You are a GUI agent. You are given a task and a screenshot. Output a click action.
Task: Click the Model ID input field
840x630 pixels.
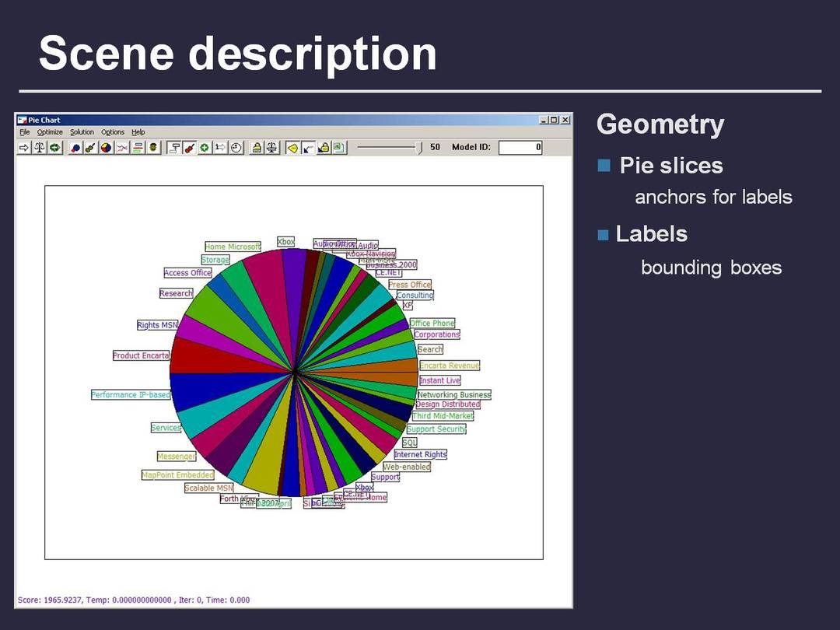tap(520, 147)
